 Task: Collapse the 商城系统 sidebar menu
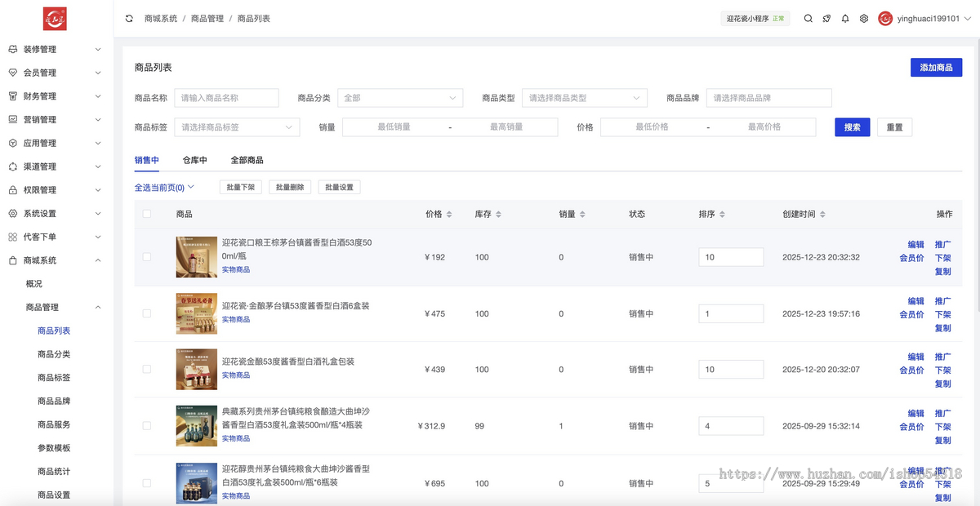coord(98,260)
